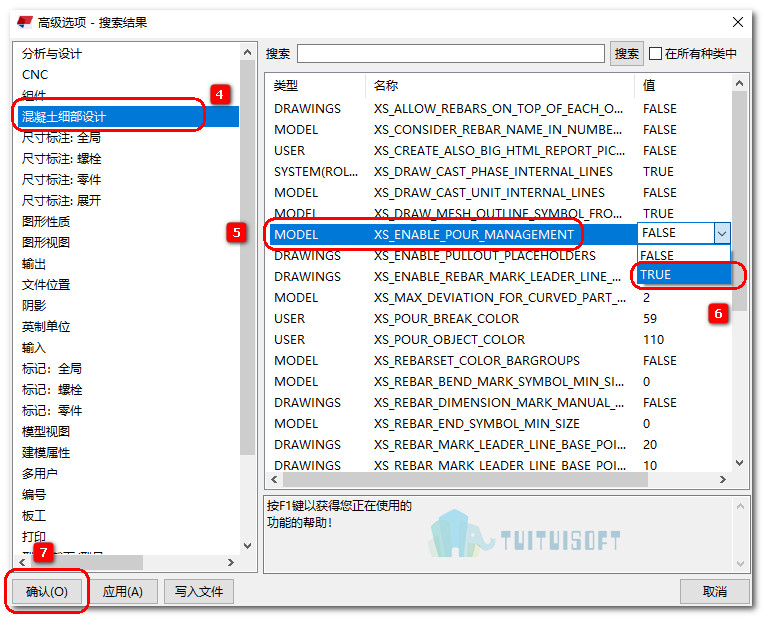Select 尺寸标注: 展开 category
The height and width of the screenshot is (617, 763).
(x=61, y=200)
